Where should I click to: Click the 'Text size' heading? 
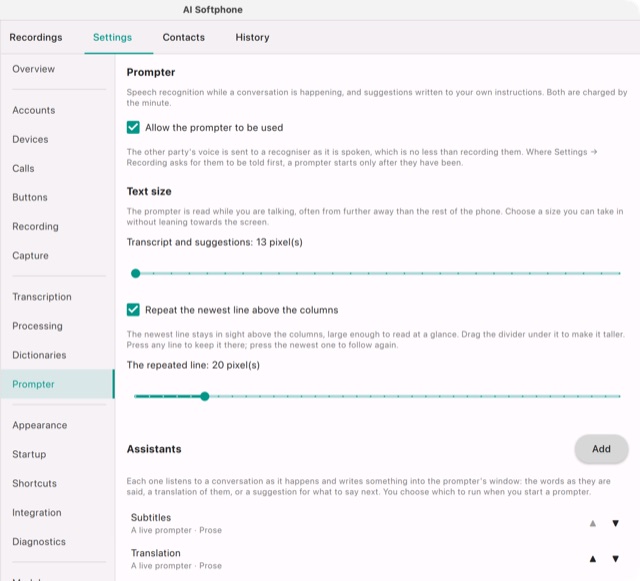coord(149,191)
